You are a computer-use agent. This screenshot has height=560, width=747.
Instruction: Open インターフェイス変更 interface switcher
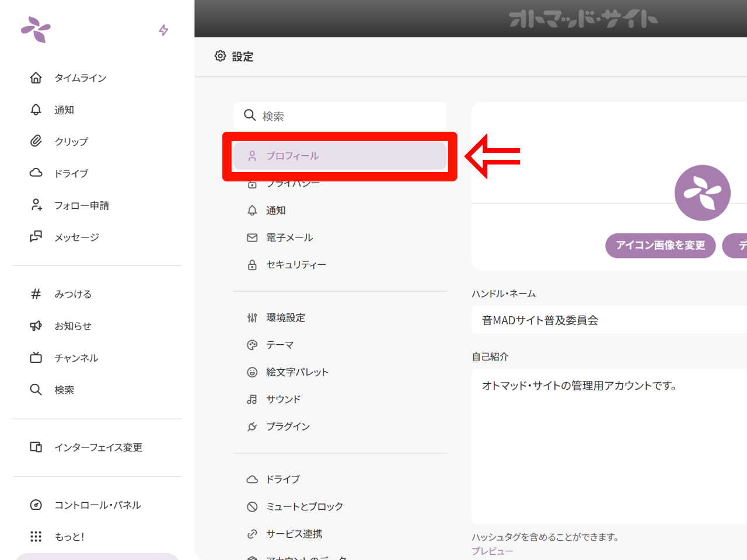98,447
